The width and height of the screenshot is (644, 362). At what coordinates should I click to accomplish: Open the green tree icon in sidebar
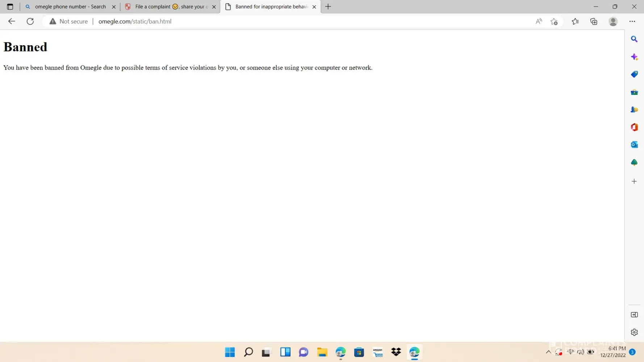634,163
